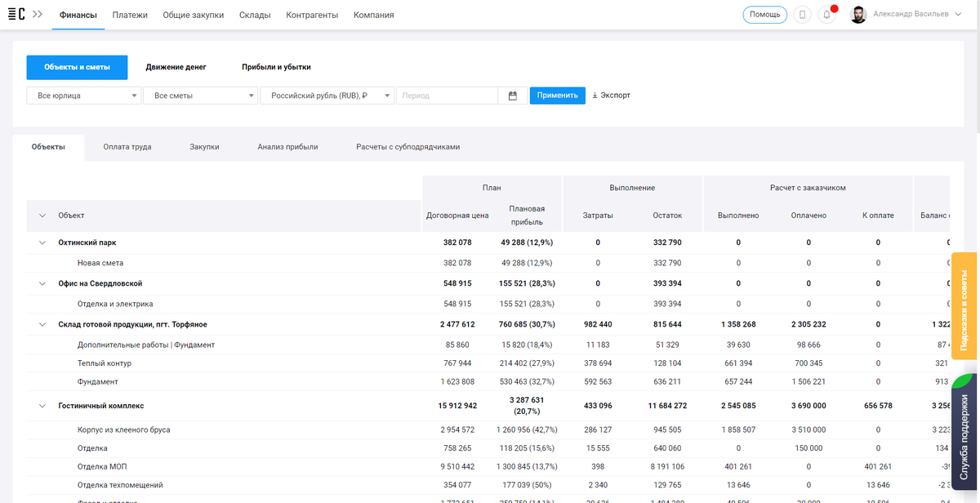This screenshot has width=980, height=503.
Task: Click value 11 684 272 cell
Action: coord(667,405)
